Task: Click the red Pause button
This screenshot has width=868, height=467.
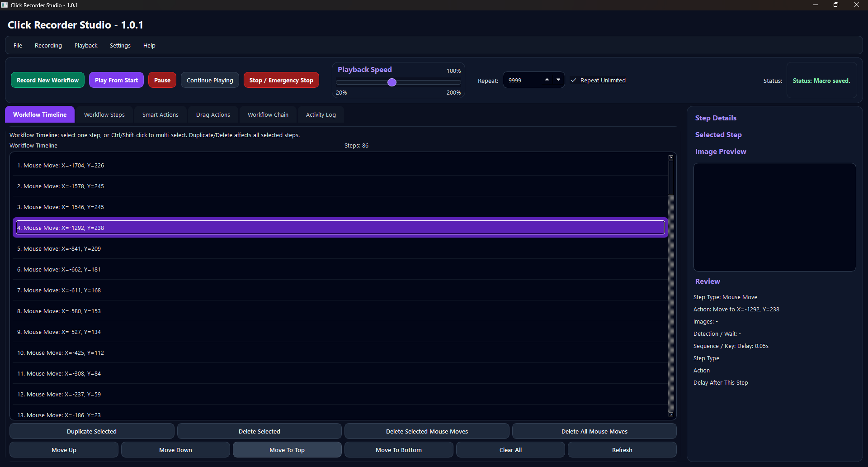Action: coord(162,80)
